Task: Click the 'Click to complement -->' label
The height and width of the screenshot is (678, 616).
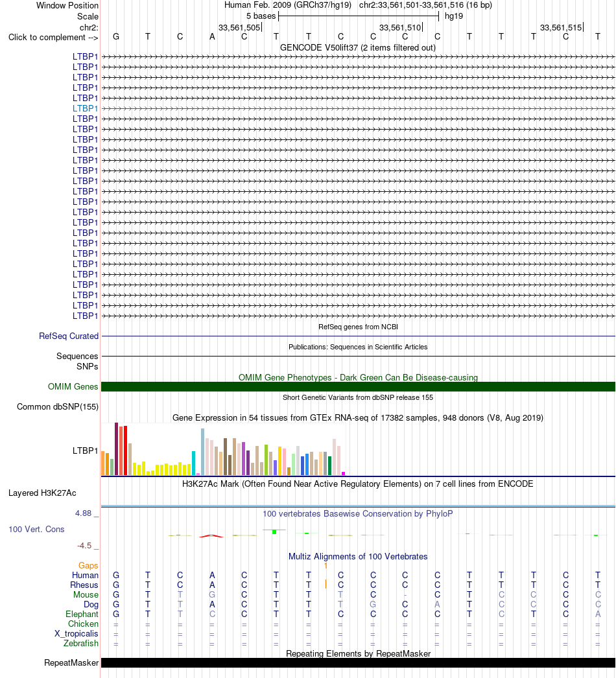Action: pyautogui.click(x=53, y=37)
